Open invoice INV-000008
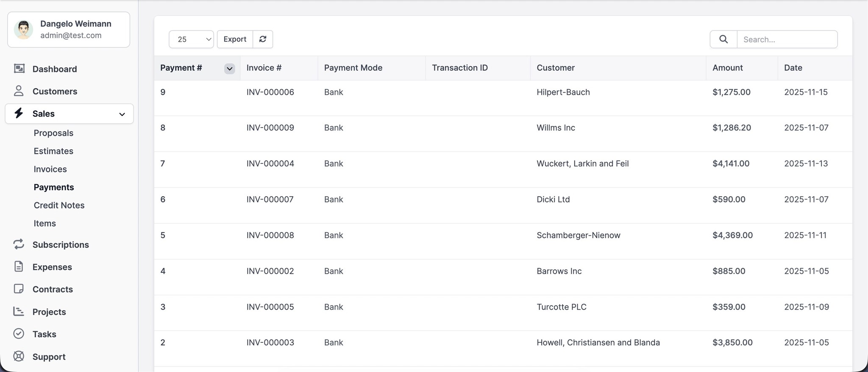The height and width of the screenshot is (372, 868). click(x=270, y=235)
